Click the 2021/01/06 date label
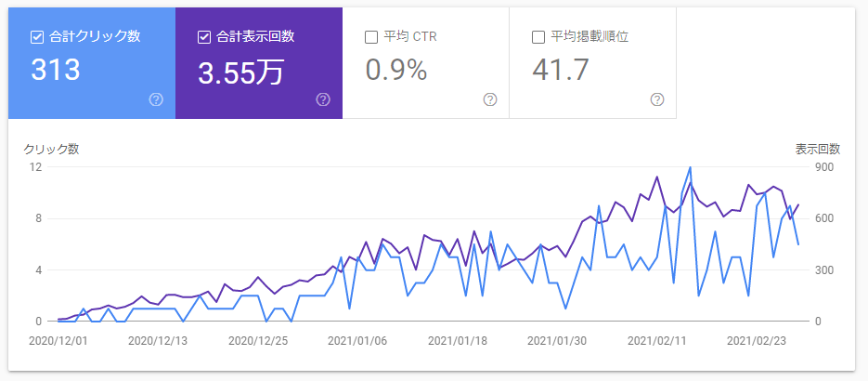This screenshot has height=381, width=868. pos(357,340)
